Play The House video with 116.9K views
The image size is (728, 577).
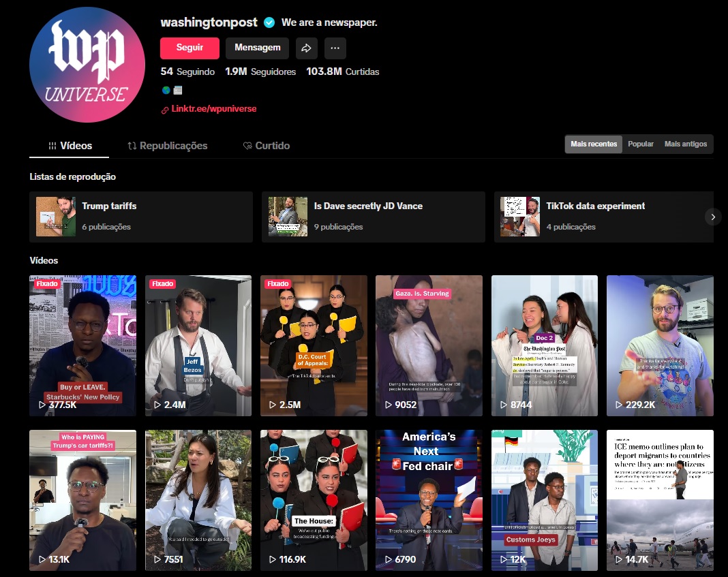coord(314,501)
